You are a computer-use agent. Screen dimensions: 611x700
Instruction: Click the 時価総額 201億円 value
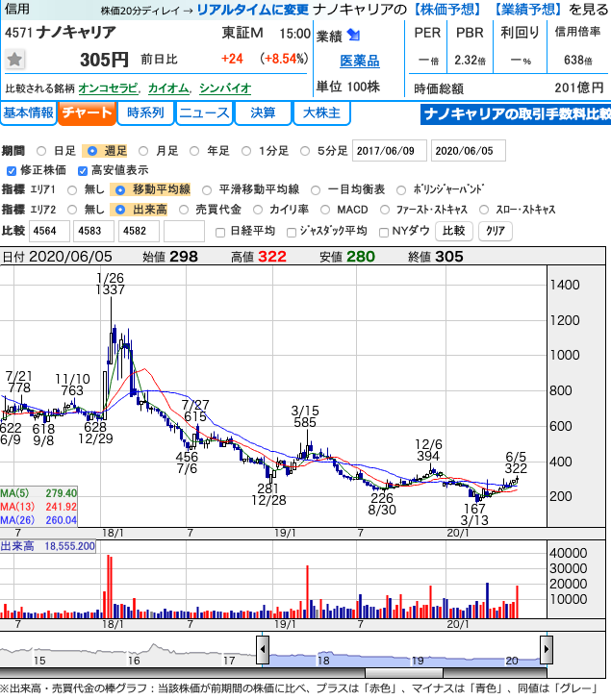coord(579,87)
